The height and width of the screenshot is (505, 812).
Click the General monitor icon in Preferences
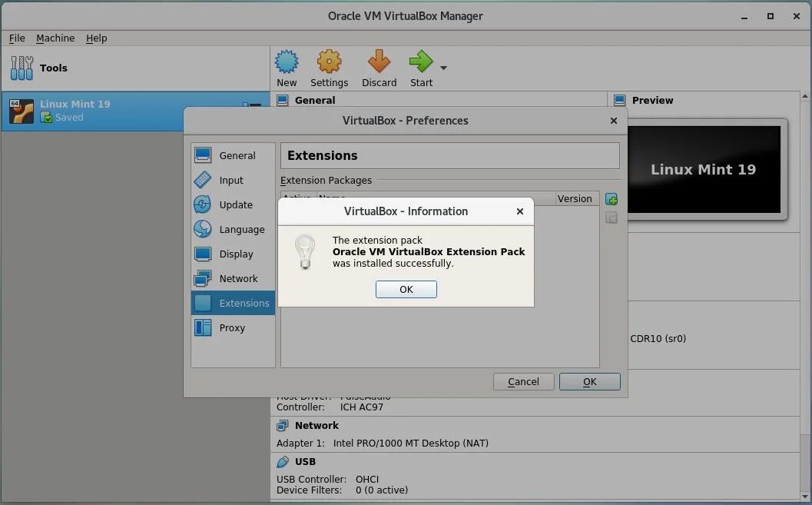tap(203, 154)
